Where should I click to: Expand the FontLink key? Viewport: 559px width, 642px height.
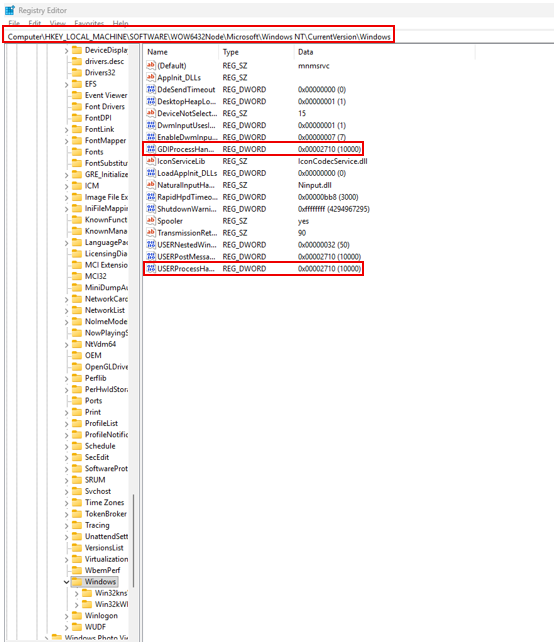(66, 130)
